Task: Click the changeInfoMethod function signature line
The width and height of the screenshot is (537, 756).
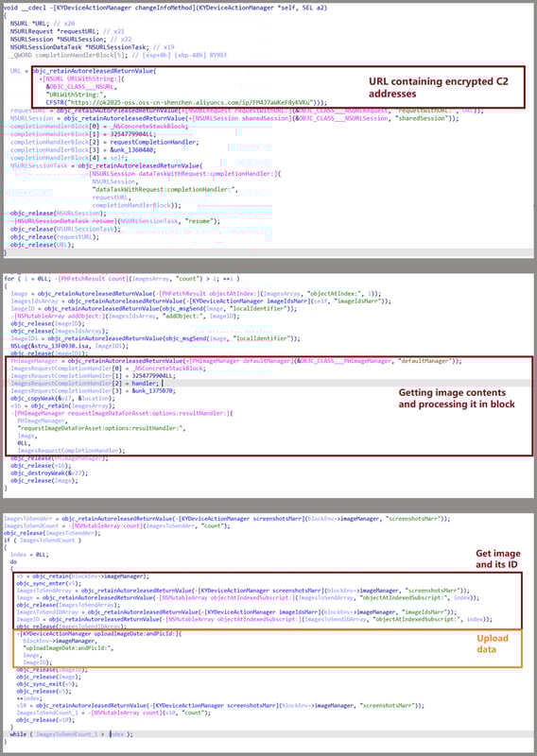Action: click(165, 8)
